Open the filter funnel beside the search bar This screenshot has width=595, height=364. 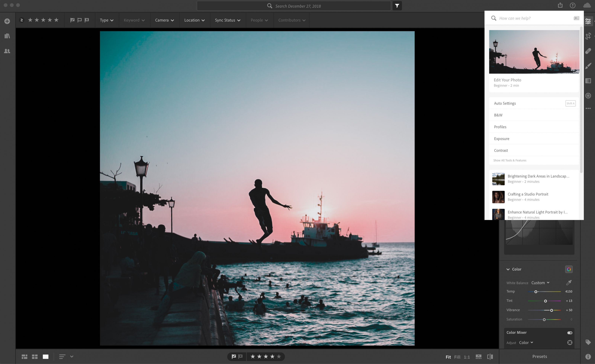(x=397, y=6)
